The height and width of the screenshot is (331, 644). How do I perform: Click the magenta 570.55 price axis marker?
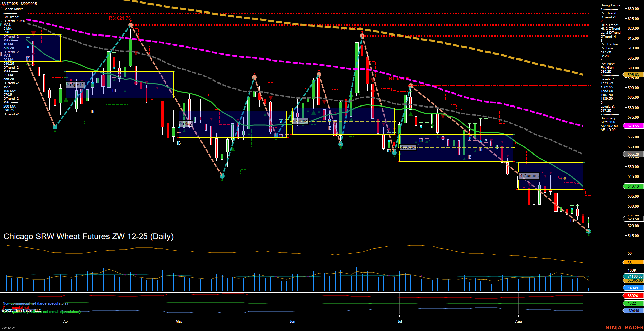(x=632, y=126)
